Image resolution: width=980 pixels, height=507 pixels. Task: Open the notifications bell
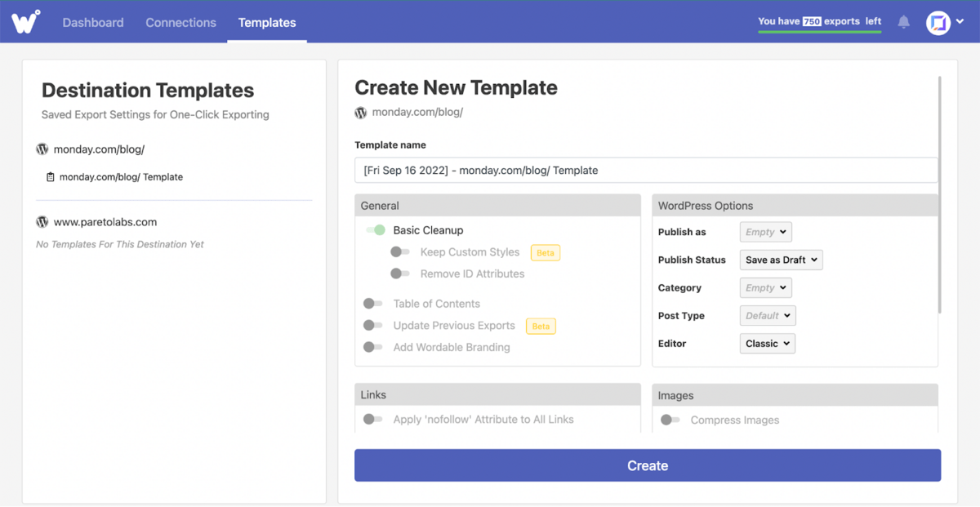coord(903,22)
